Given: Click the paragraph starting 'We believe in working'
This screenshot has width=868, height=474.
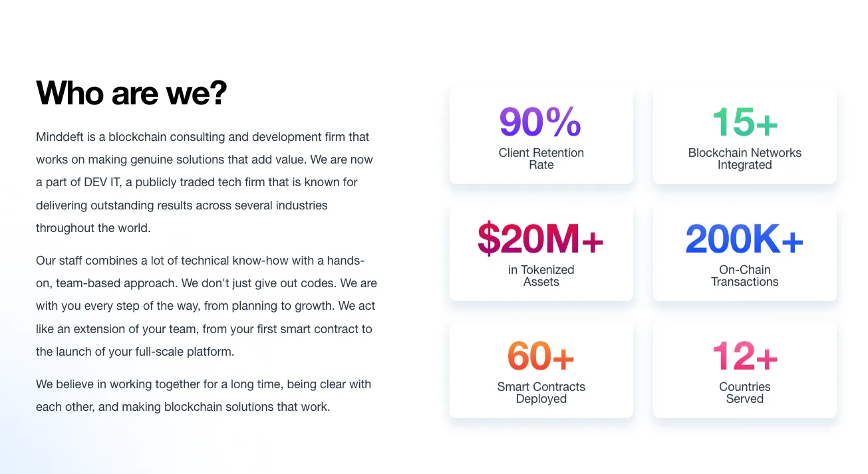Looking at the screenshot, I should coord(204,396).
